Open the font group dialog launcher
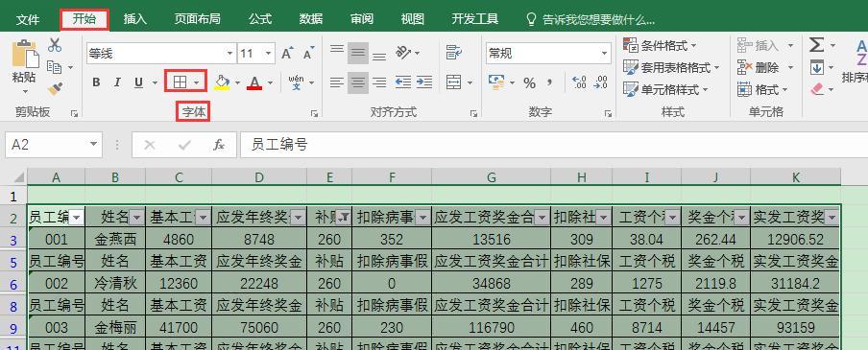Viewport: 868px width, 350px height. [314, 113]
